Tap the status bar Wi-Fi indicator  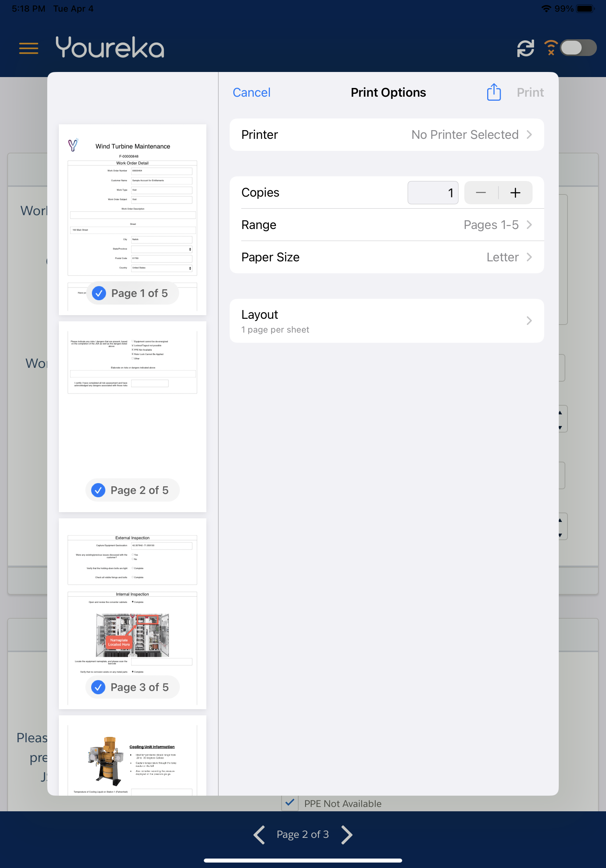546,8
